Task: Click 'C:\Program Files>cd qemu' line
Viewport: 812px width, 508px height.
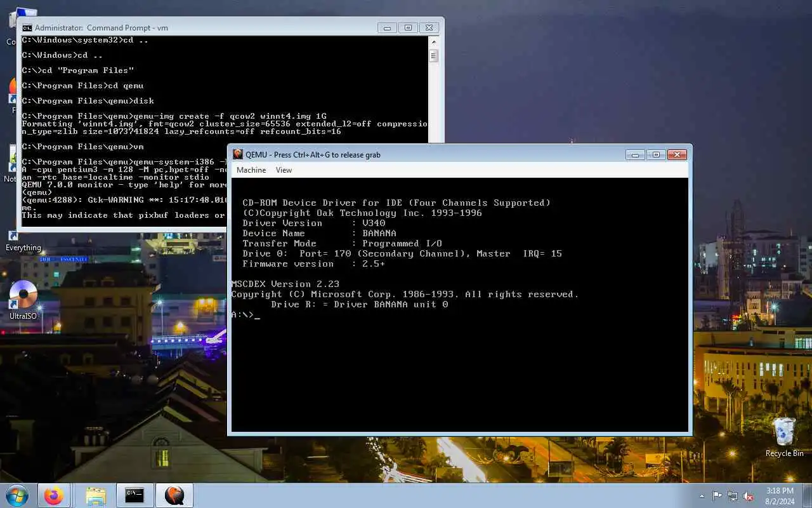Action: click(x=83, y=86)
